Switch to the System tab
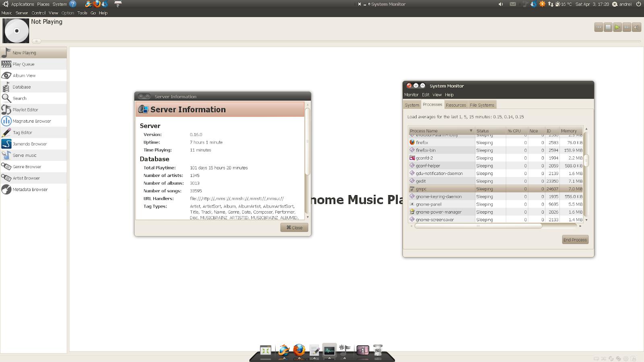Image resolution: width=644 pixels, height=362 pixels. pos(412,105)
